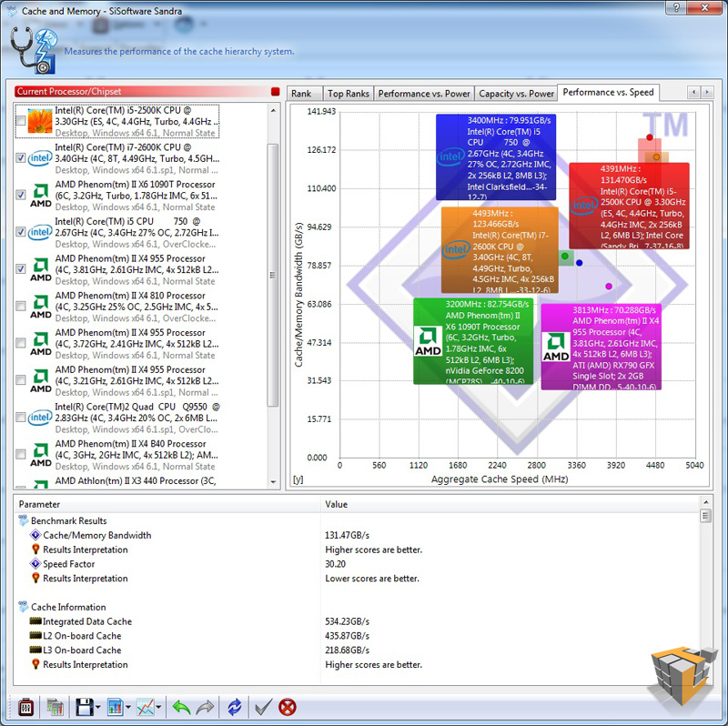The image size is (728, 726).
Task: Click the Value column header
Action: [x=510, y=504]
